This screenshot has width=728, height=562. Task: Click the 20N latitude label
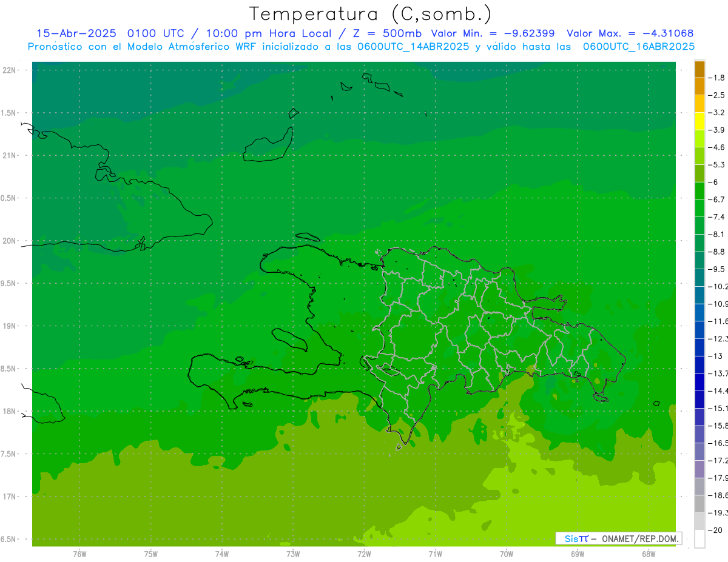10,241
